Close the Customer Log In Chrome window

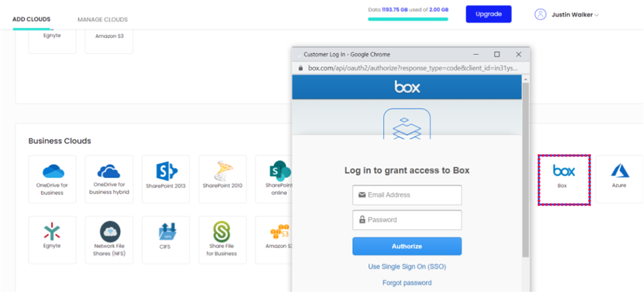point(518,54)
